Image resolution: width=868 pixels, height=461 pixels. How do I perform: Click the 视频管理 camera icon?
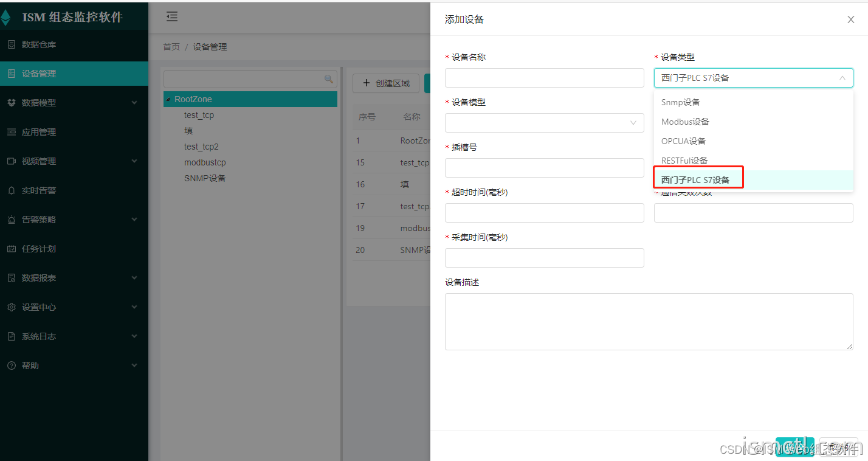[x=11, y=161]
